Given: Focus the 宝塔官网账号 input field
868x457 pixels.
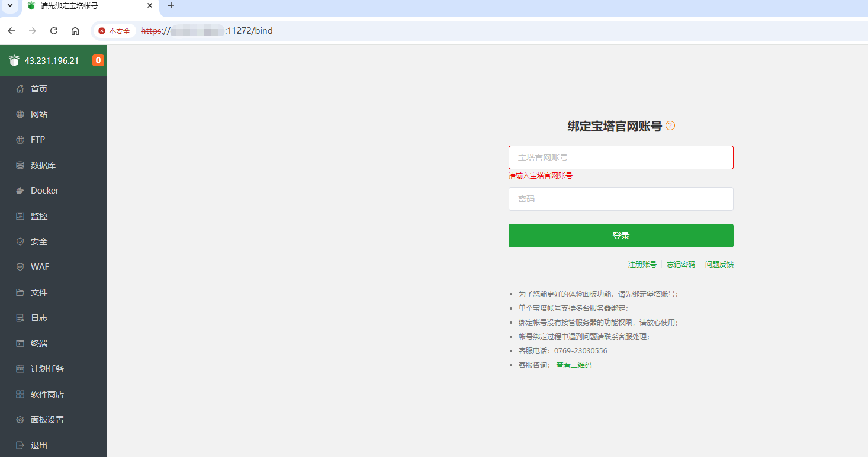Looking at the screenshot, I should point(621,157).
